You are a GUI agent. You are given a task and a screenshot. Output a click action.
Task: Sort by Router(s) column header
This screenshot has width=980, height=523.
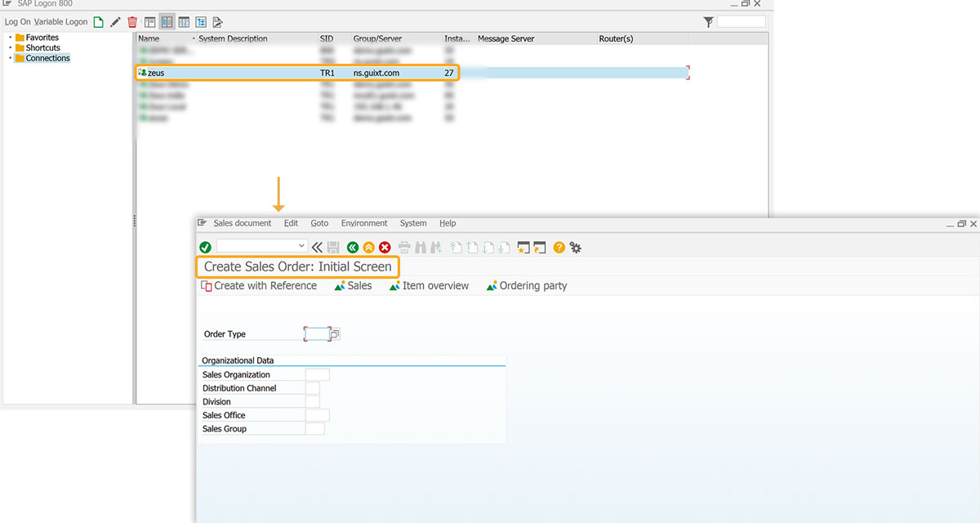[x=642, y=38]
